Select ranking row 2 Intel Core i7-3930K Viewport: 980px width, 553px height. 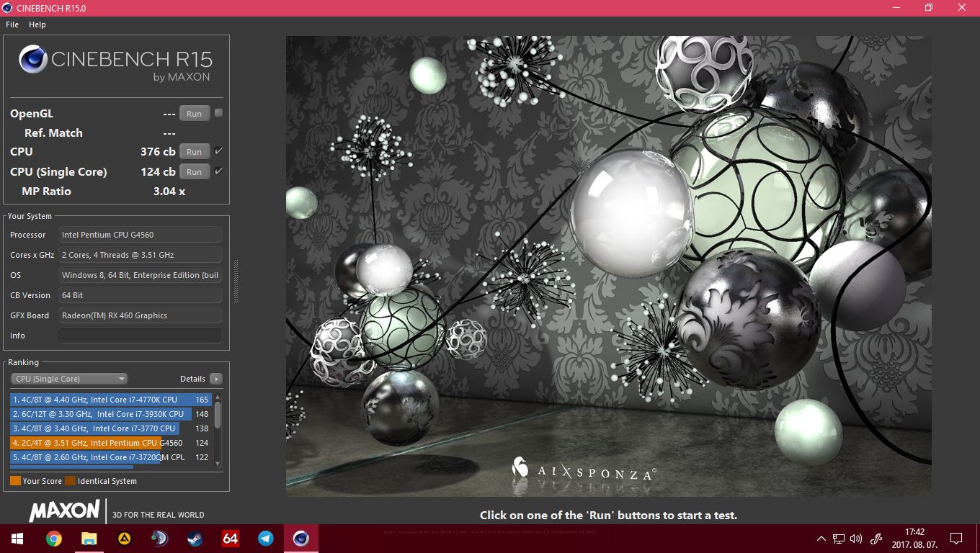pyautogui.click(x=110, y=414)
